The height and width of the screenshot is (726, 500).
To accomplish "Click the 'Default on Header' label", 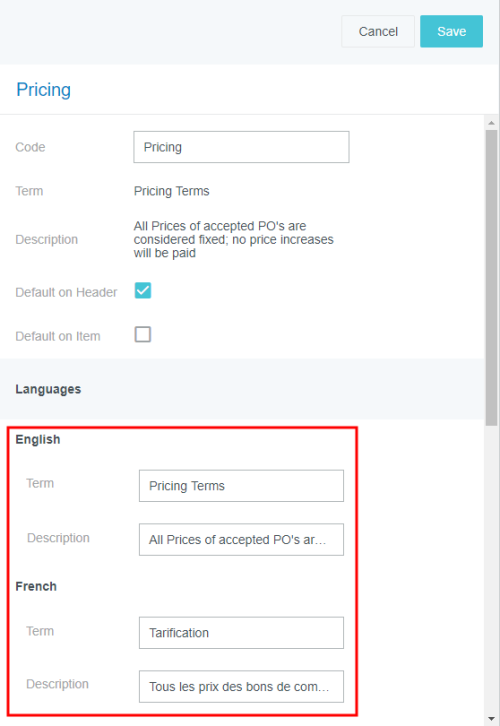I will 66,292.
